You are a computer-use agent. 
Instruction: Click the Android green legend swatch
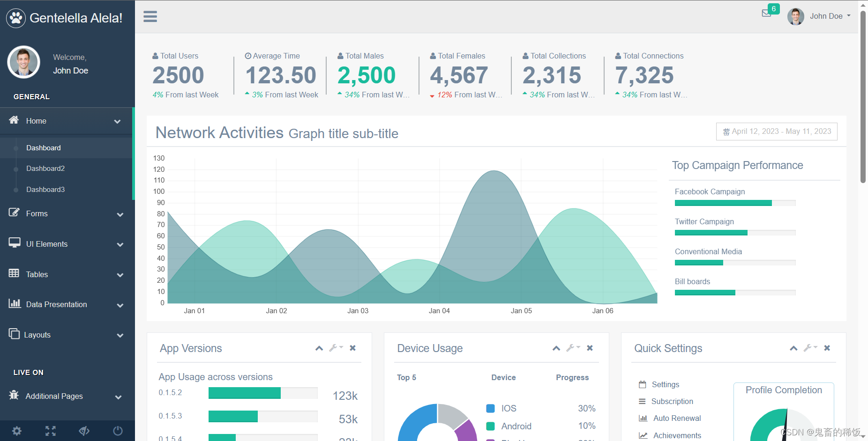tap(491, 426)
